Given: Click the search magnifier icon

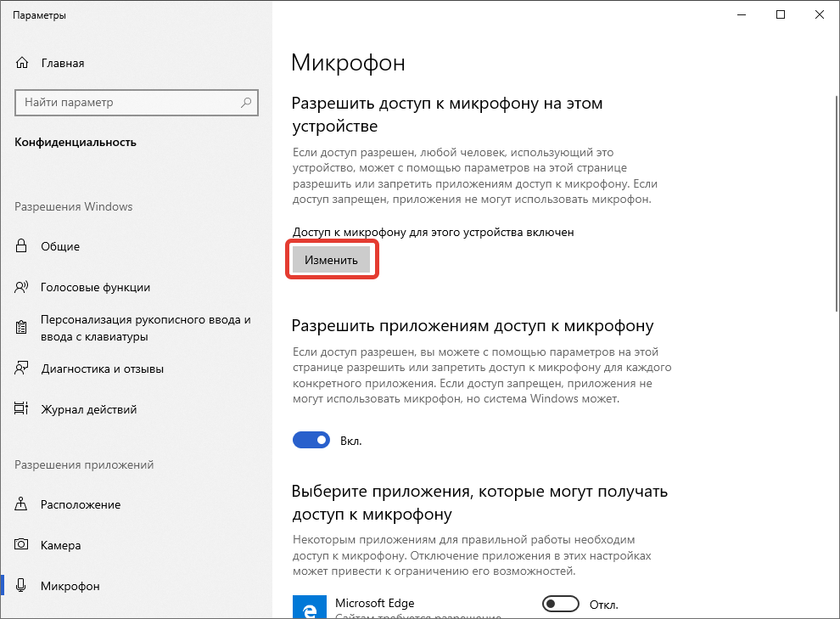Looking at the screenshot, I should point(246,103).
